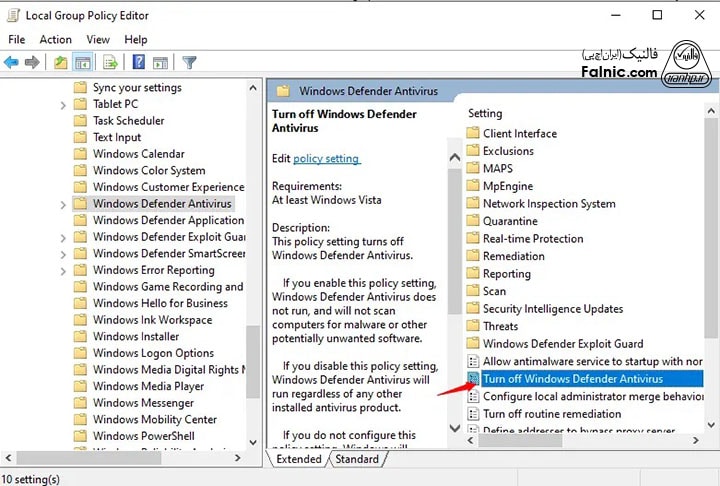Expand the Tablet PC tree node

pos(64,104)
